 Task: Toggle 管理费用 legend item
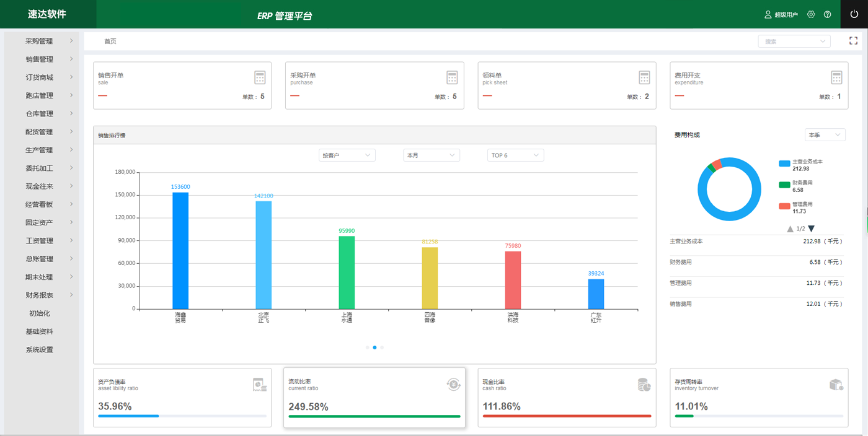pos(797,207)
